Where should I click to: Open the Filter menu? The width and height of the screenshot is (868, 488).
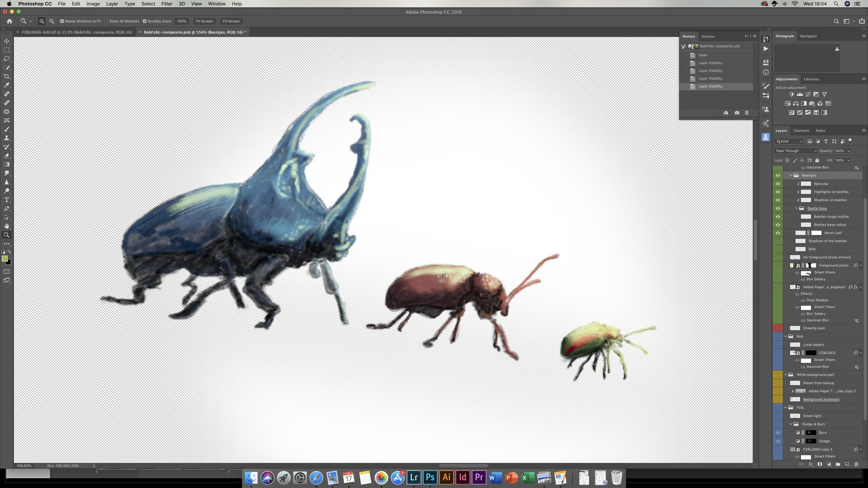167,4
